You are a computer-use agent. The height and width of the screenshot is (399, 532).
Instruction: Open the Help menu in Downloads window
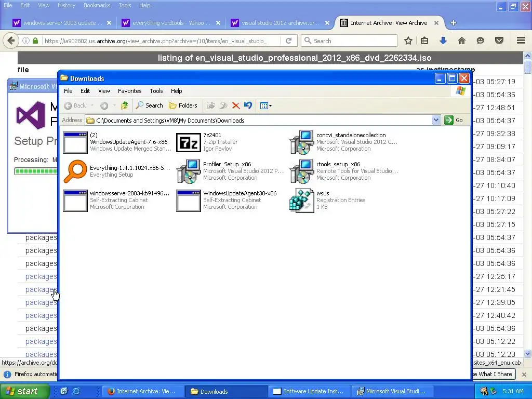click(177, 91)
